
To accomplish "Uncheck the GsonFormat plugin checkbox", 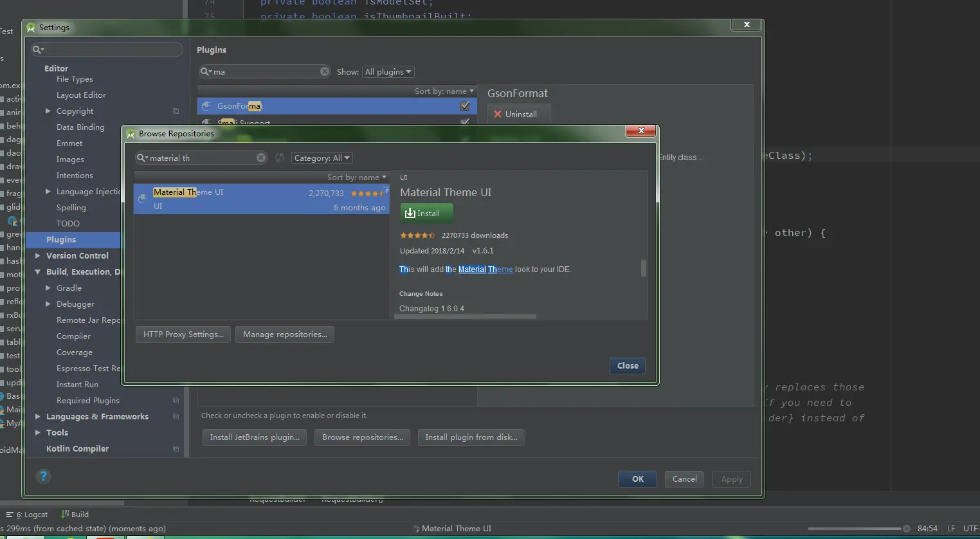I will pyautogui.click(x=465, y=106).
